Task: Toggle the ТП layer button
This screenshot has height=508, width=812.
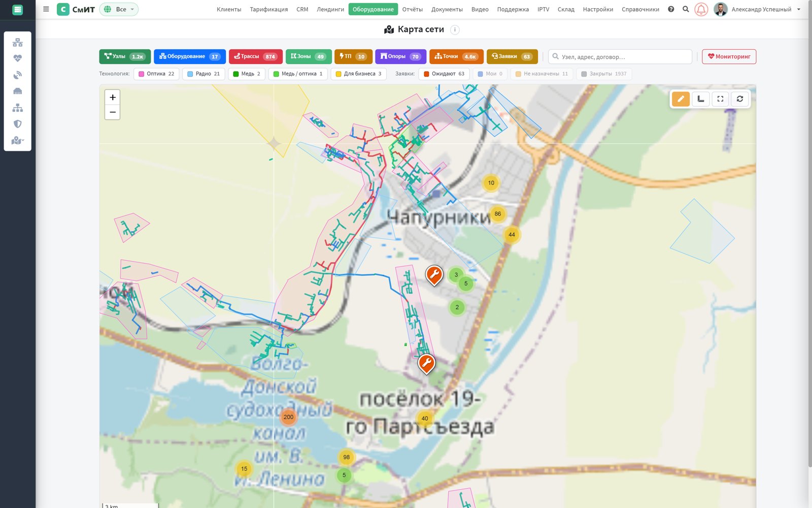Action: [353, 56]
